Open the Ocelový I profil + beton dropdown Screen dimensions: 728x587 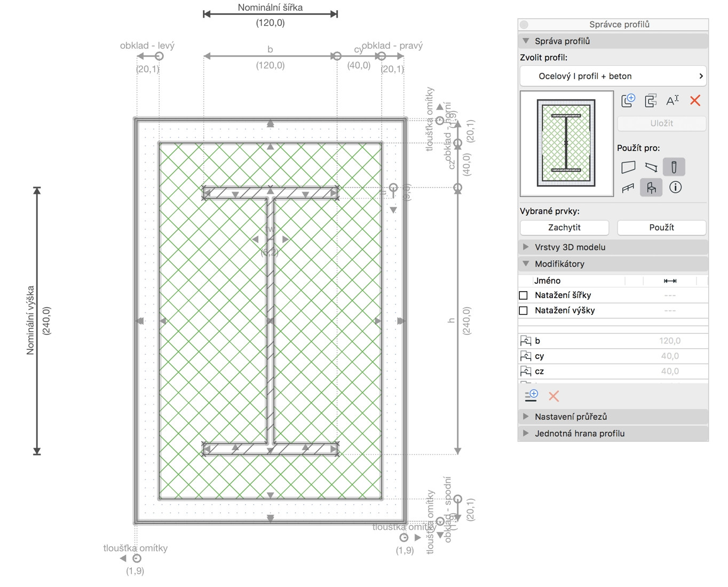point(613,76)
